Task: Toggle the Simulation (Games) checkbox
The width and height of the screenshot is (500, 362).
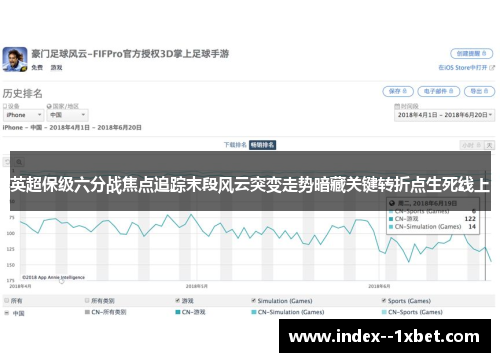Action: pos(254,301)
